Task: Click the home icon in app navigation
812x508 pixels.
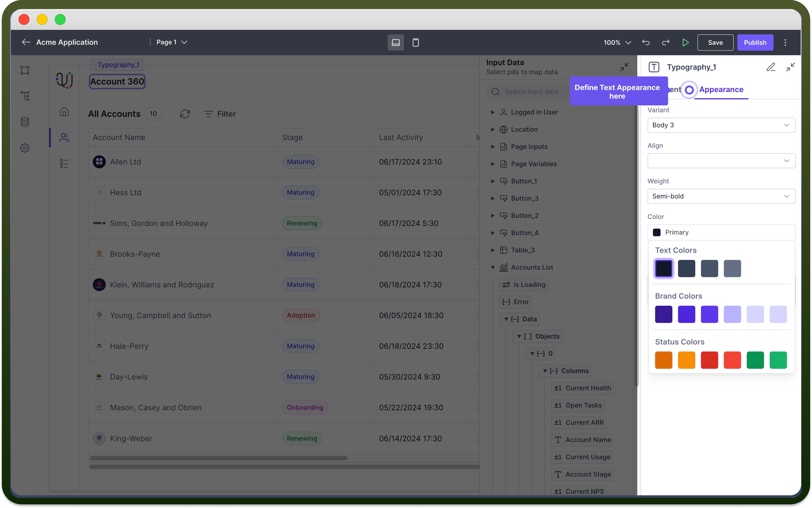Action: 64,112
